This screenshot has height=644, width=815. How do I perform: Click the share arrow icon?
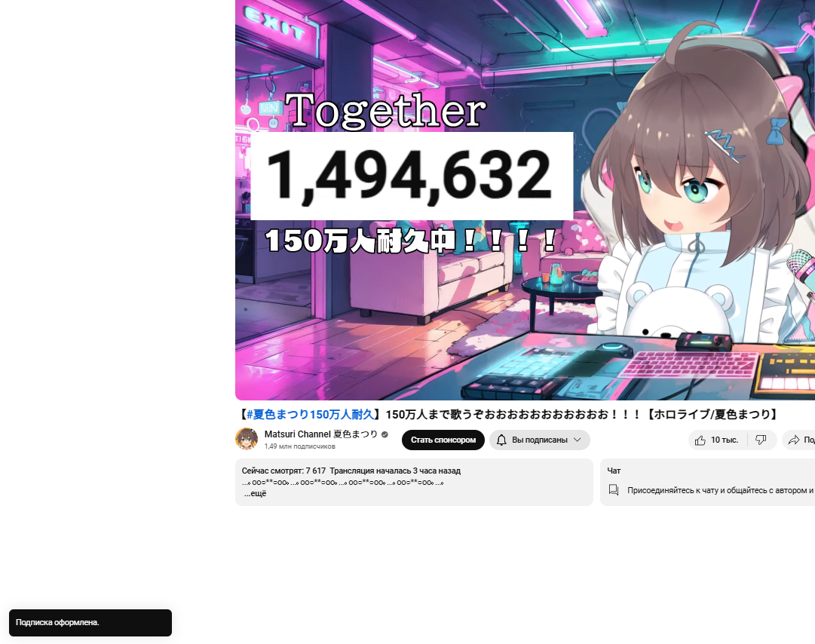click(793, 440)
